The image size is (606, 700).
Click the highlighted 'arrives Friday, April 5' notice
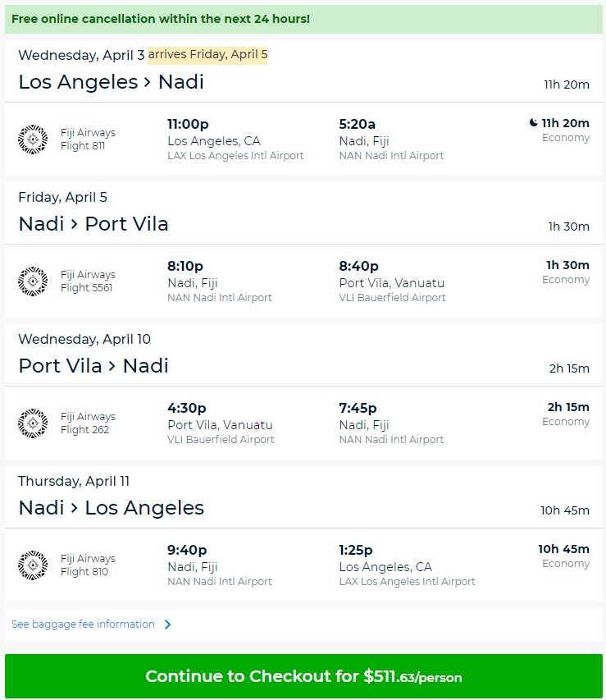coord(207,55)
